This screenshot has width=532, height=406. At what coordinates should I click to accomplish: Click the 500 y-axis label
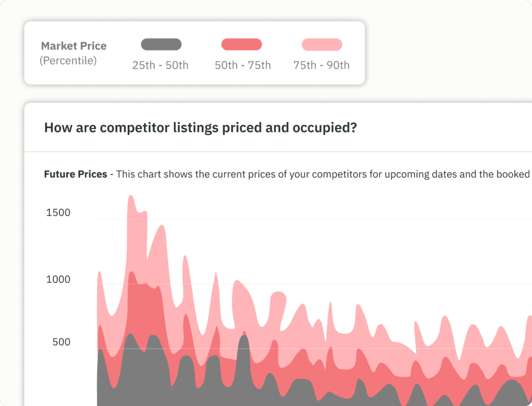pos(61,342)
